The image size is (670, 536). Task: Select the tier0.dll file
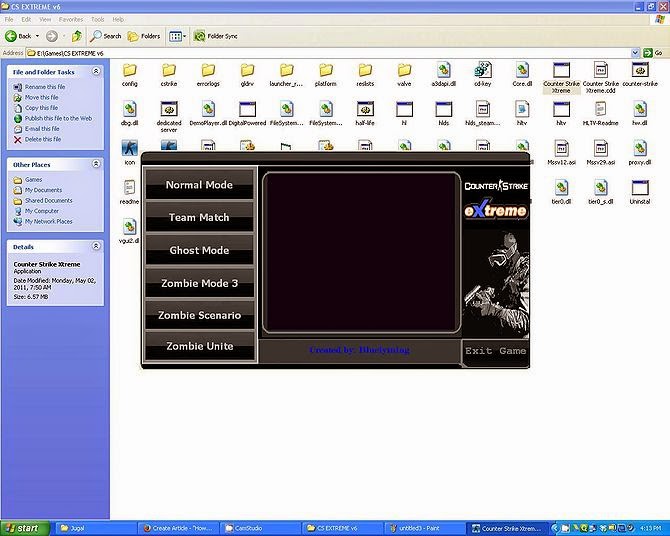(561, 192)
